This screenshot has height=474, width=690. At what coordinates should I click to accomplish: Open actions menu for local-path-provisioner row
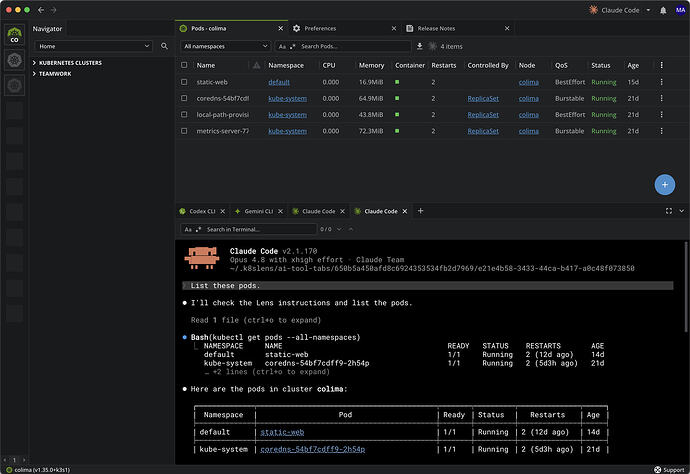(661, 114)
